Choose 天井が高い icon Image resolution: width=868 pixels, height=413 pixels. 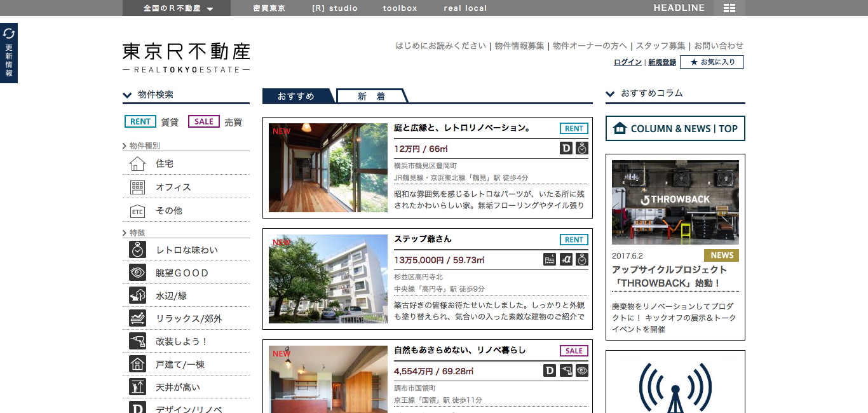(137, 387)
